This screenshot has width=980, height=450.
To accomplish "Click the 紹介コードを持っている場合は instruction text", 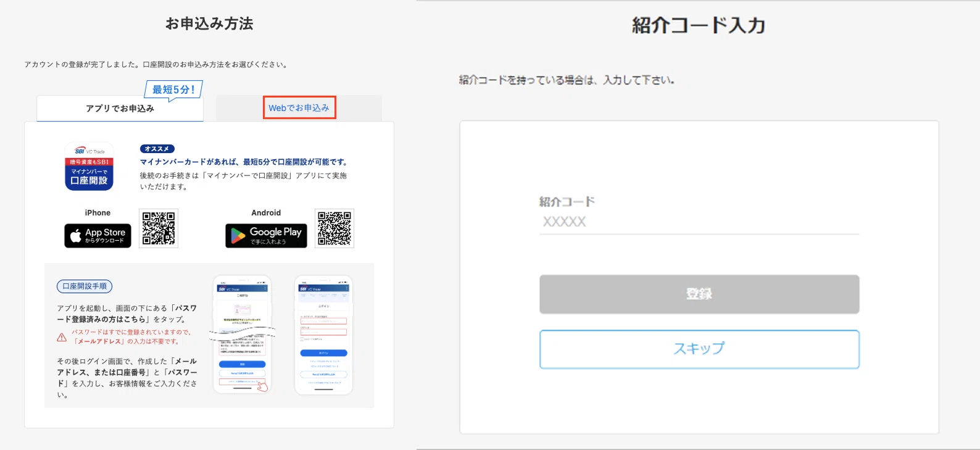I will (567, 80).
